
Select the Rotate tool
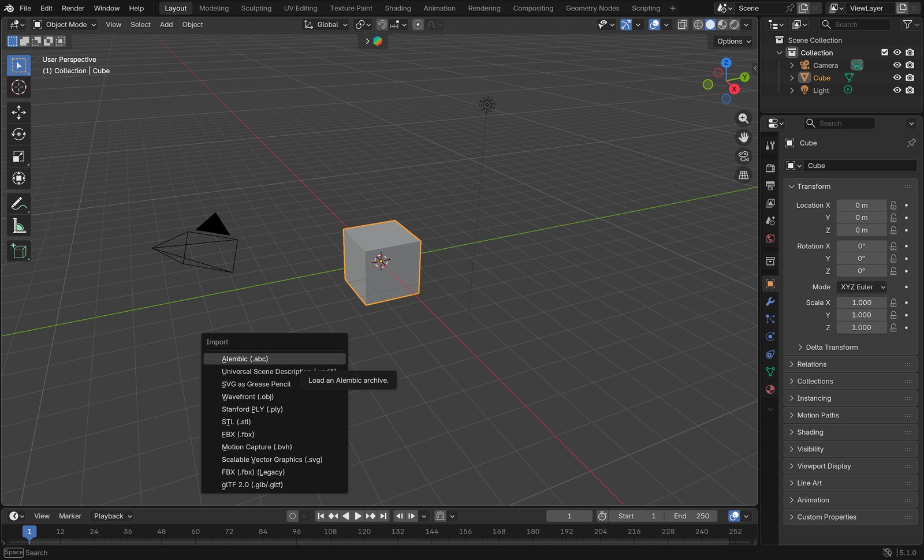click(x=18, y=135)
